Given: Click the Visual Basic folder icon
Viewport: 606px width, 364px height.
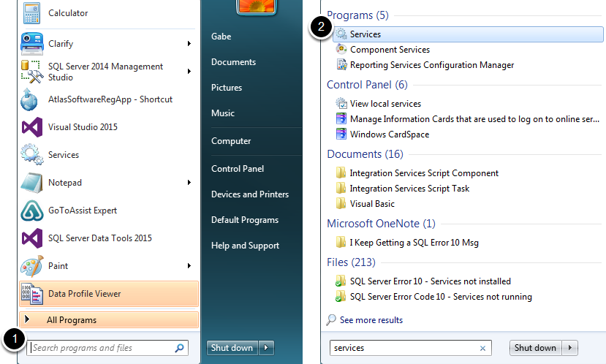Looking at the screenshot, I should (341, 204).
